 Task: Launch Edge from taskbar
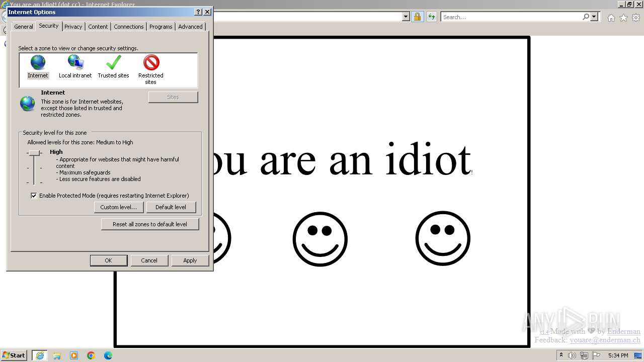(108, 355)
